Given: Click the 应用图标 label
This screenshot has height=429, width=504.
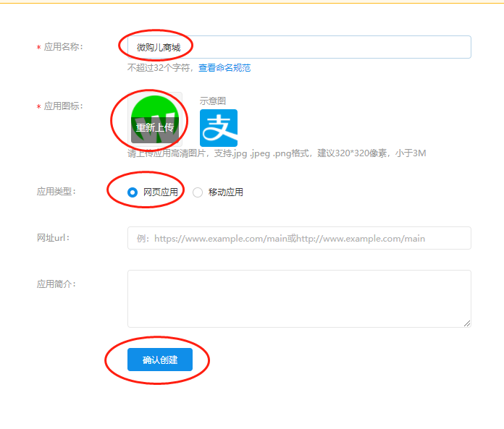Looking at the screenshot, I should coord(63,106).
